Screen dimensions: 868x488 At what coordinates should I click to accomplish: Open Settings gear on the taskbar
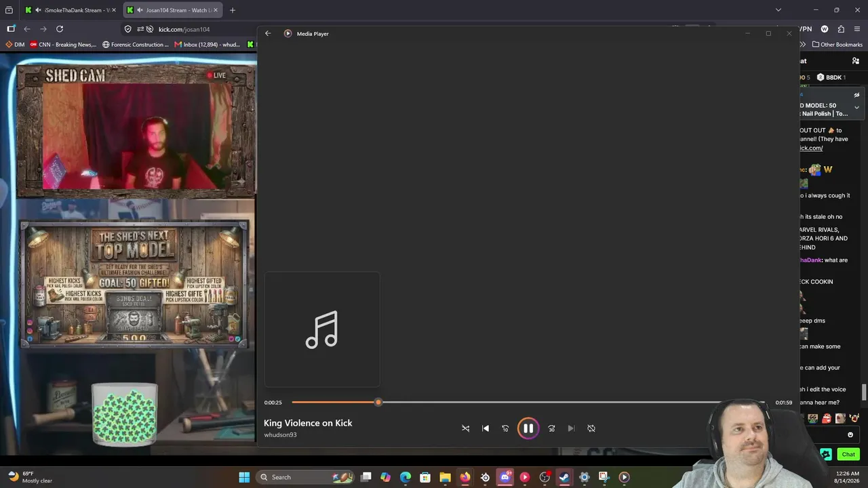tap(584, 477)
